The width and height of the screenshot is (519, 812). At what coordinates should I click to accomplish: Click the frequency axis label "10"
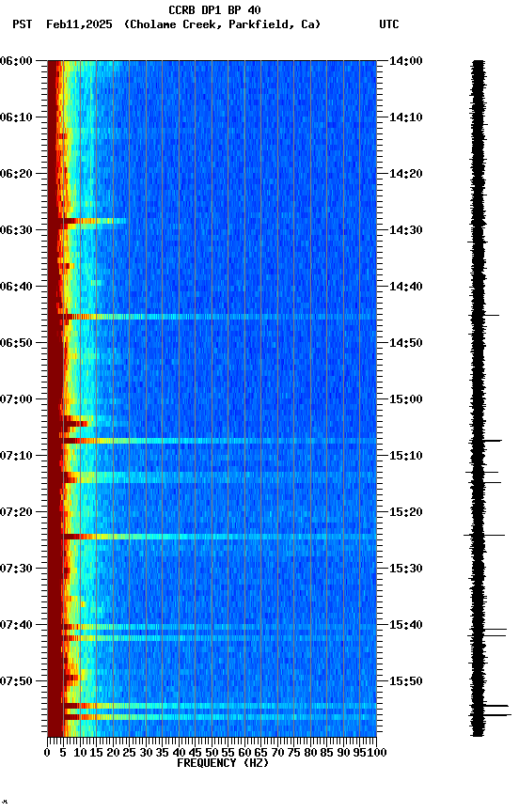[80, 753]
